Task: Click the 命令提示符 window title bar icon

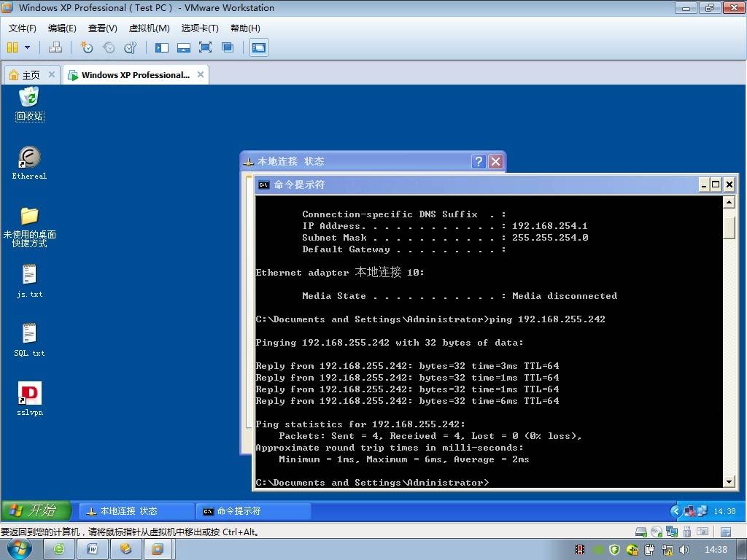Action: click(263, 184)
